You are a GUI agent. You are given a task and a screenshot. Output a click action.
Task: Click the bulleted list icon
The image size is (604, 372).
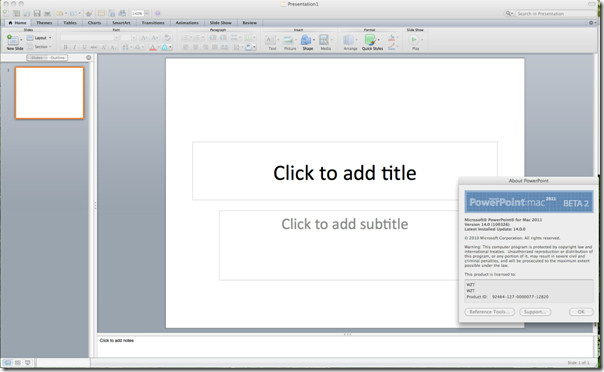(186, 38)
